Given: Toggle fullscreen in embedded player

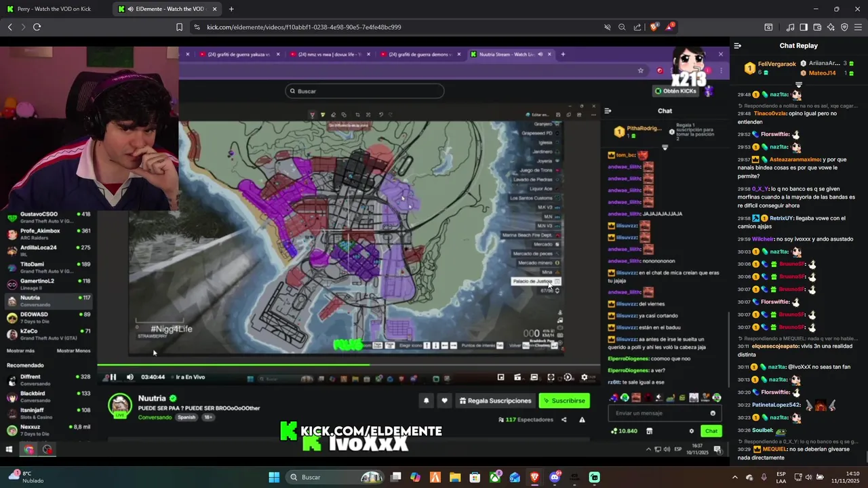Looking at the screenshot, I should [551, 377].
